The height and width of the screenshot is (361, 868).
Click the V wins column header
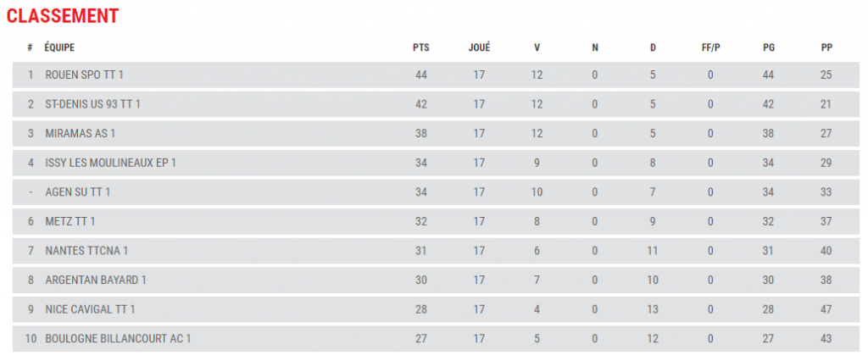coord(537,47)
